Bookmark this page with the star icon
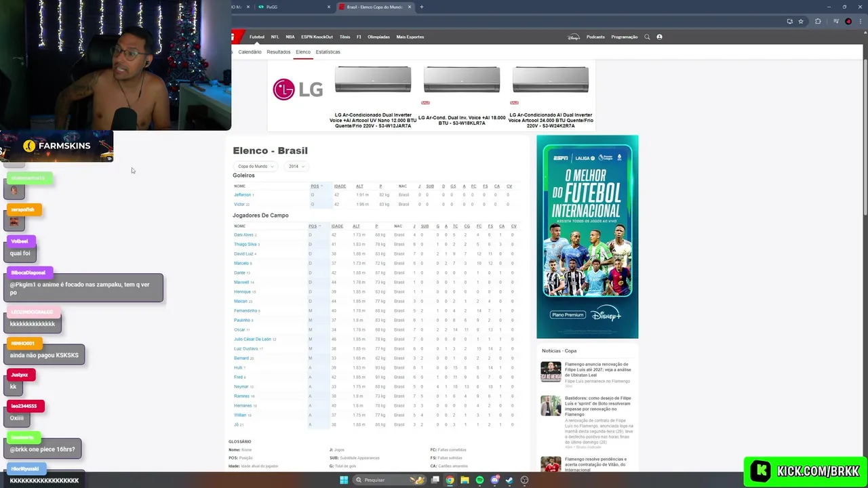This screenshot has height=488, width=868. [x=801, y=21]
